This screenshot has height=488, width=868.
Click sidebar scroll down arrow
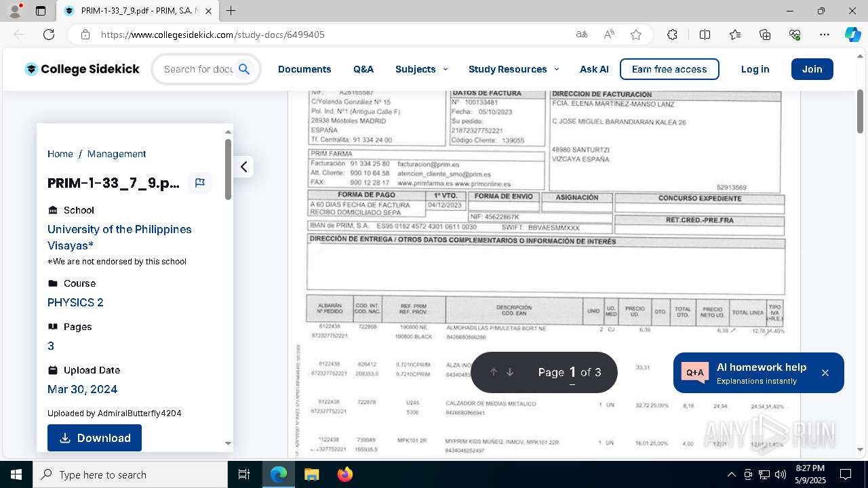point(228,444)
